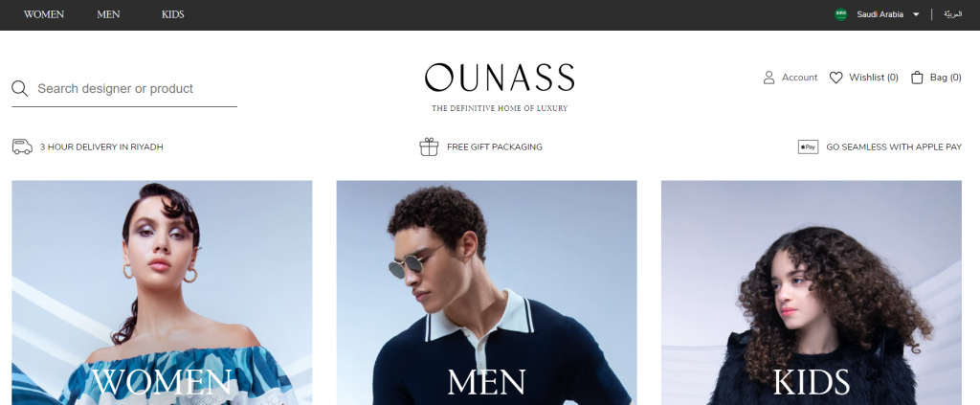Expand the Saudi Arabia country dropdown arrow

click(916, 14)
